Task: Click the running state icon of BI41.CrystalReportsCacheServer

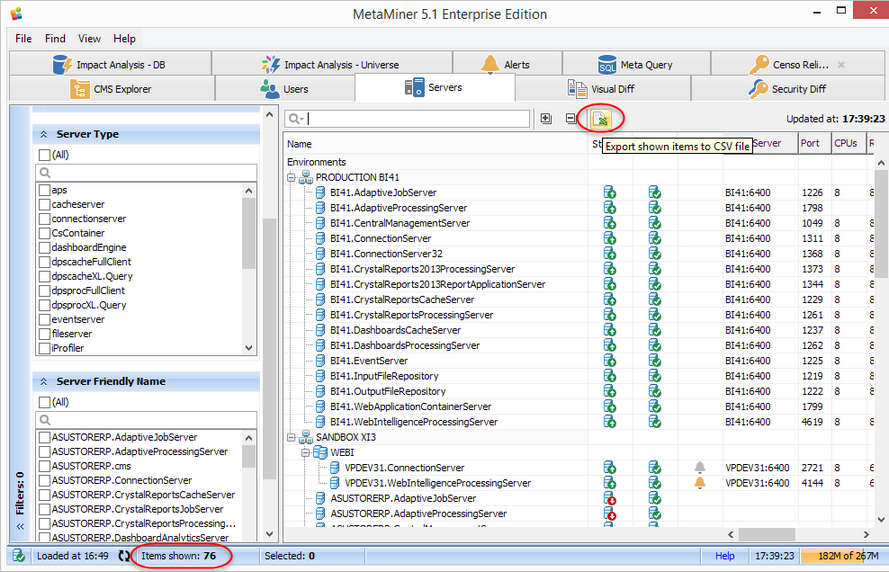Action: click(x=609, y=299)
